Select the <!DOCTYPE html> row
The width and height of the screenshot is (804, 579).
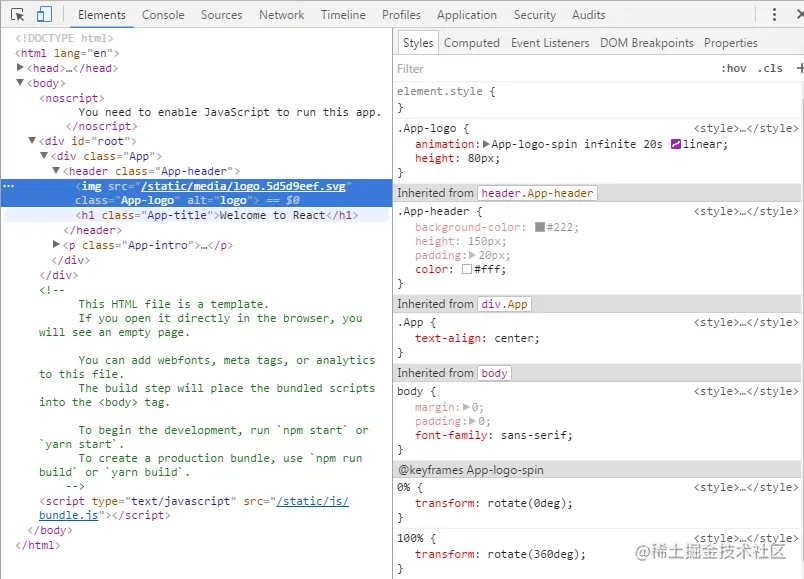click(64, 38)
